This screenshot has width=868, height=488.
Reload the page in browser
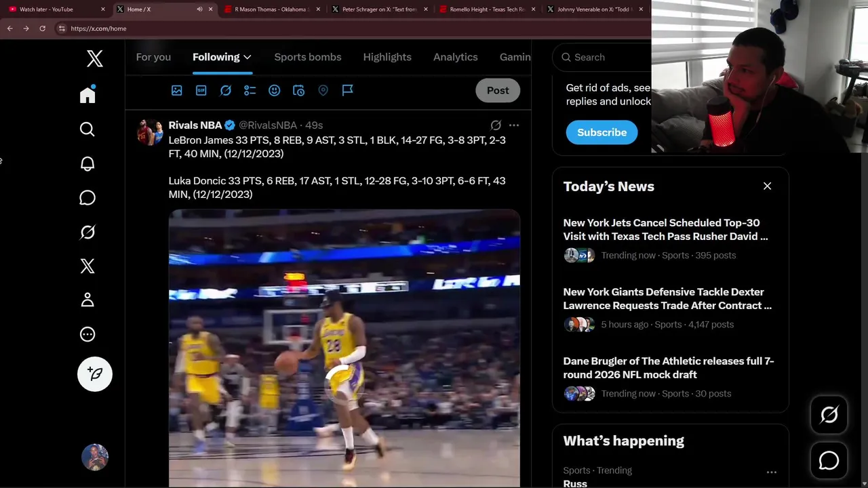(42, 28)
